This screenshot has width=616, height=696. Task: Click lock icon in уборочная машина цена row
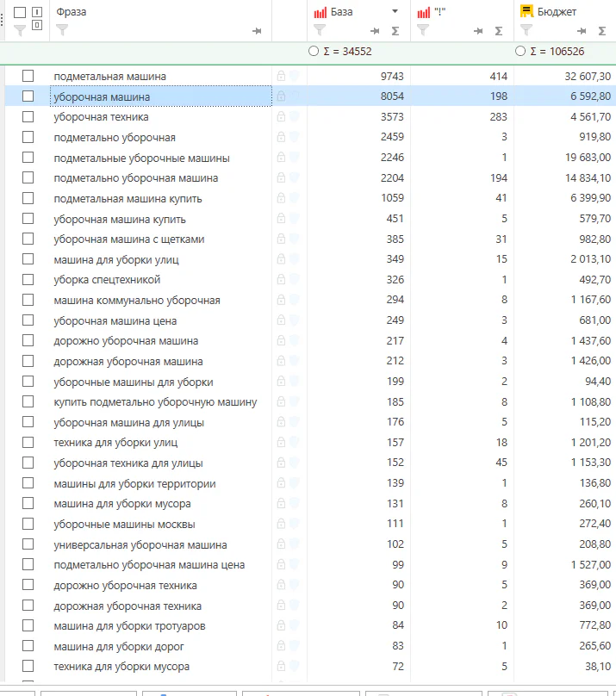click(x=281, y=320)
